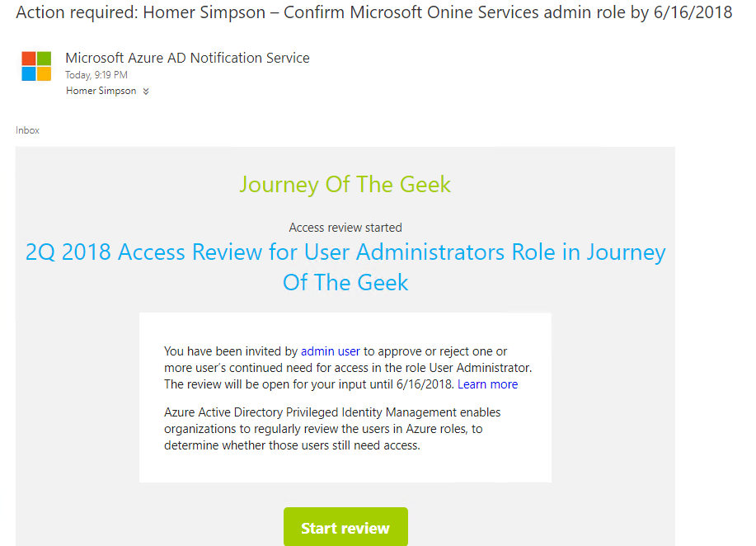Click the Inbox folder label
756x546 pixels.
coord(27,130)
